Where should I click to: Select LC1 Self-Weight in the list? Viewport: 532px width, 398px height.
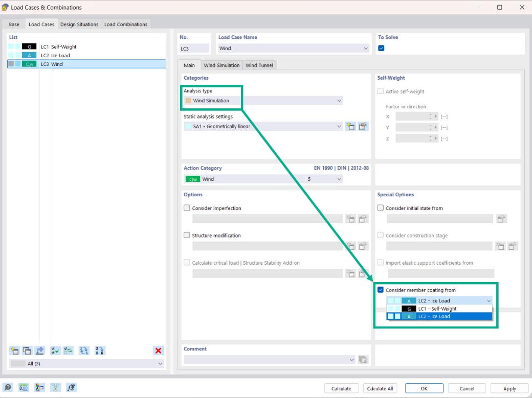(86, 46)
